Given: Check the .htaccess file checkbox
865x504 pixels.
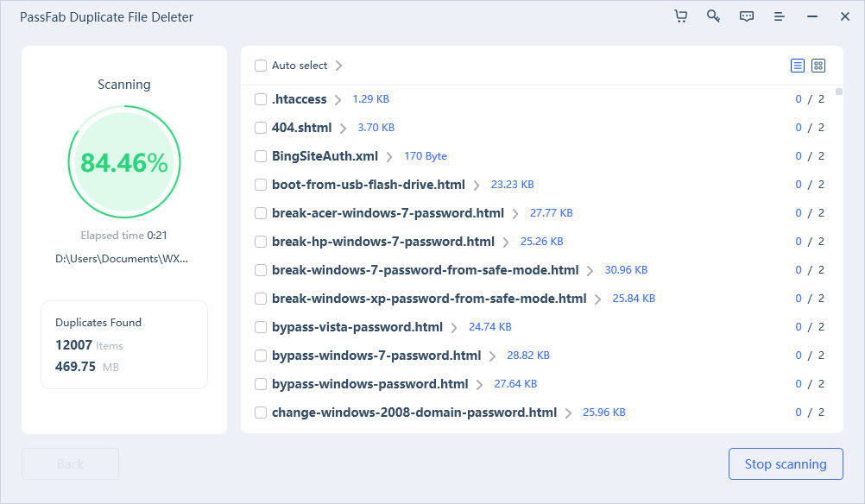Looking at the screenshot, I should point(261,99).
